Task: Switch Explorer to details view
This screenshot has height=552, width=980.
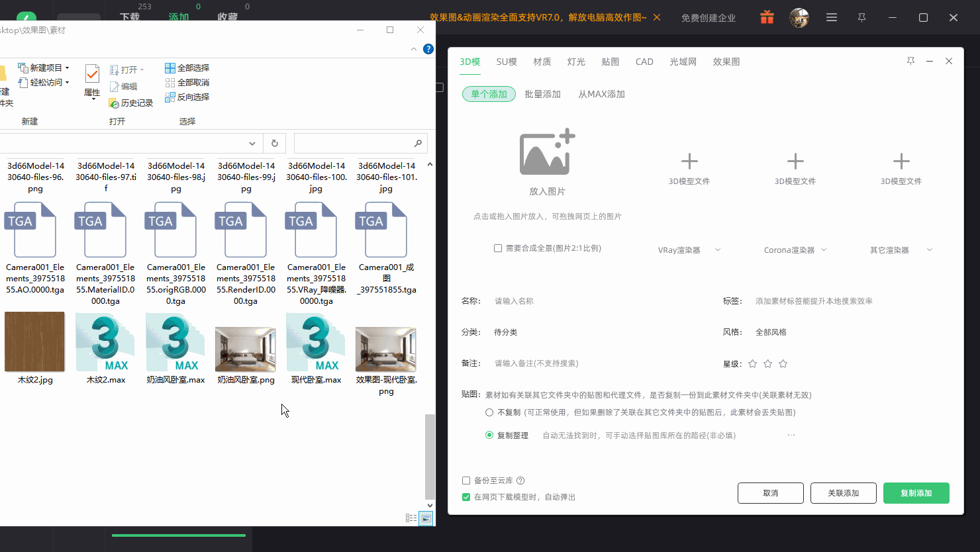Action: pos(411,518)
